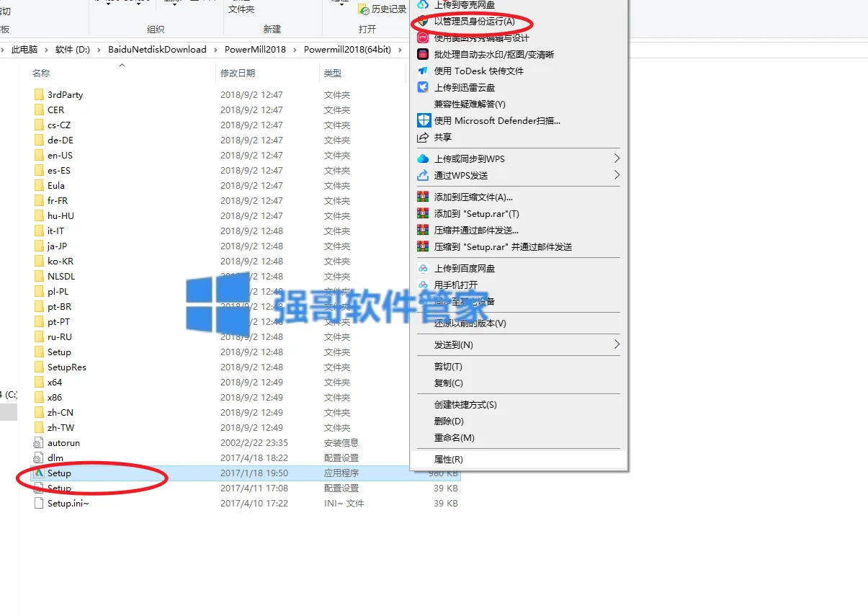Sort by 类型 column header
Image resolution: width=868 pixels, height=616 pixels.
(333, 73)
